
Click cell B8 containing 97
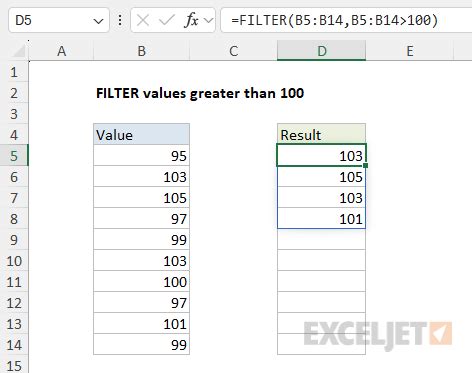click(142, 219)
